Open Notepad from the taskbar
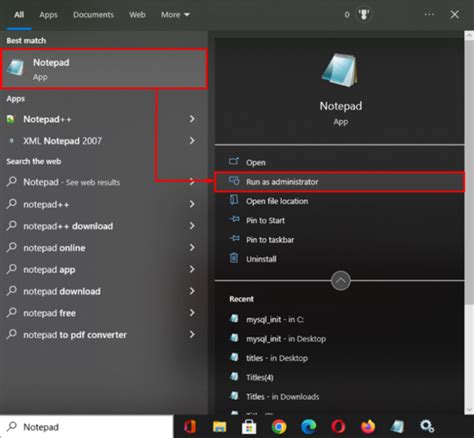 click(x=397, y=427)
